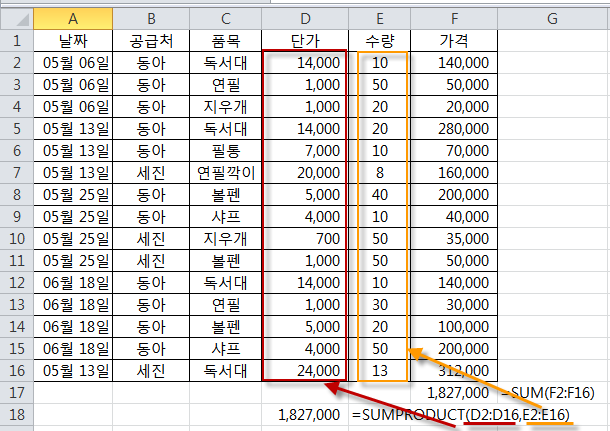Select date cell in row 2
This screenshot has height=431, width=610.
coord(73,63)
